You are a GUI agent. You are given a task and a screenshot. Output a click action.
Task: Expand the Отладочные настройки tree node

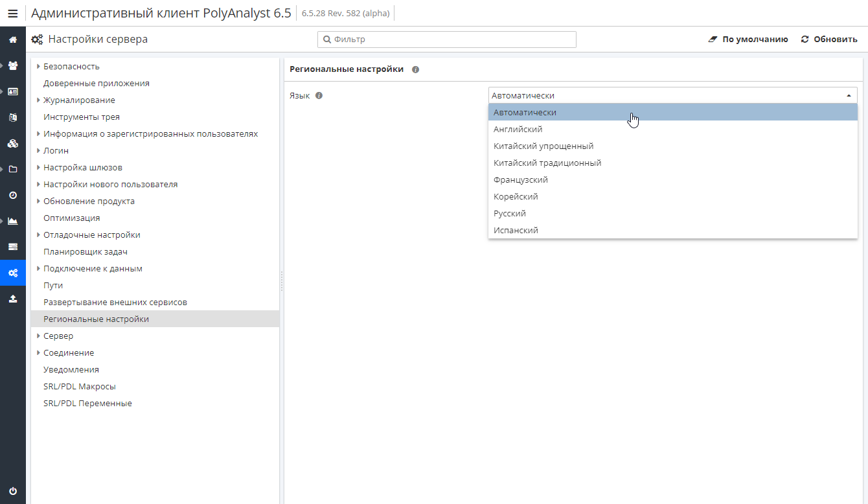[x=38, y=235]
